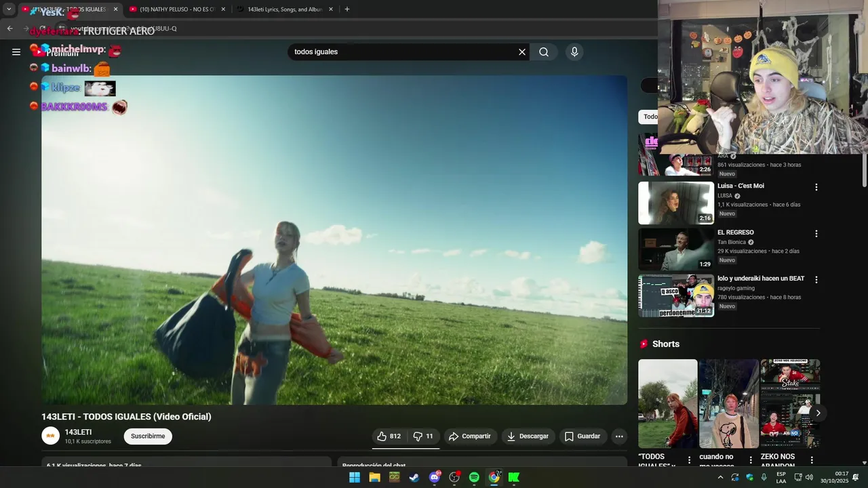This screenshot has height=488, width=868.
Task: Open the 31:12 beat video thumbnail
Action: [x=676, y=296]
